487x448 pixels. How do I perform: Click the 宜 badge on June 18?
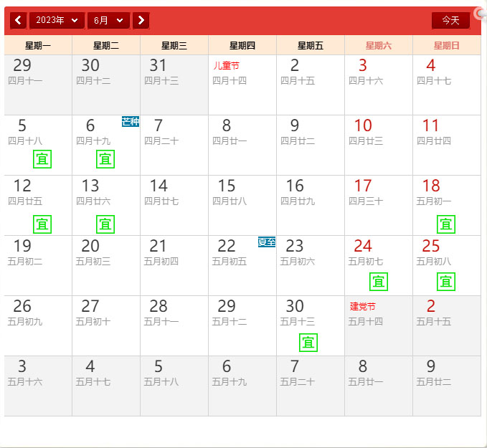446,224
